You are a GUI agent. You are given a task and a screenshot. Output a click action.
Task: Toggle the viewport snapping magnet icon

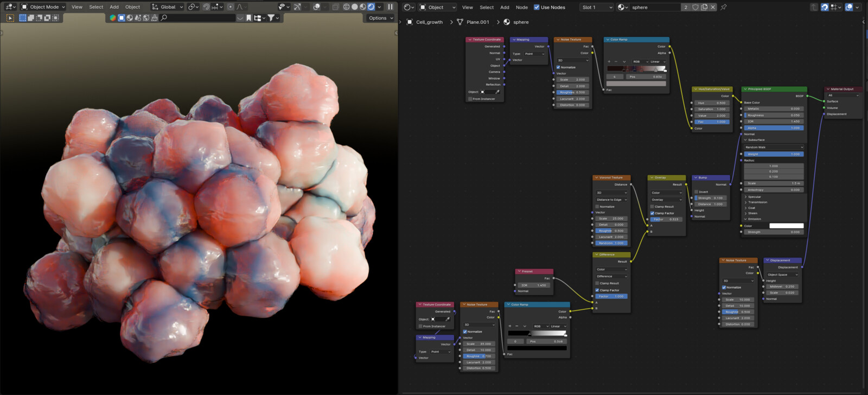tap(206, 7)
